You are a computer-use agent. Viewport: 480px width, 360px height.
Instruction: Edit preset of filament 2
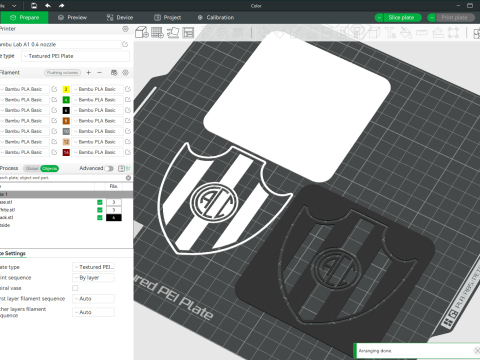point(128,89)
